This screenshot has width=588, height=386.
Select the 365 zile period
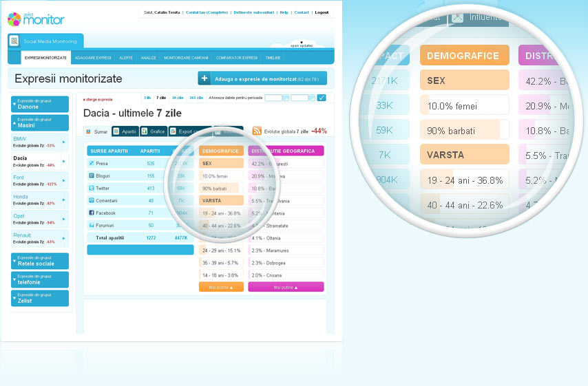(196, 98)
